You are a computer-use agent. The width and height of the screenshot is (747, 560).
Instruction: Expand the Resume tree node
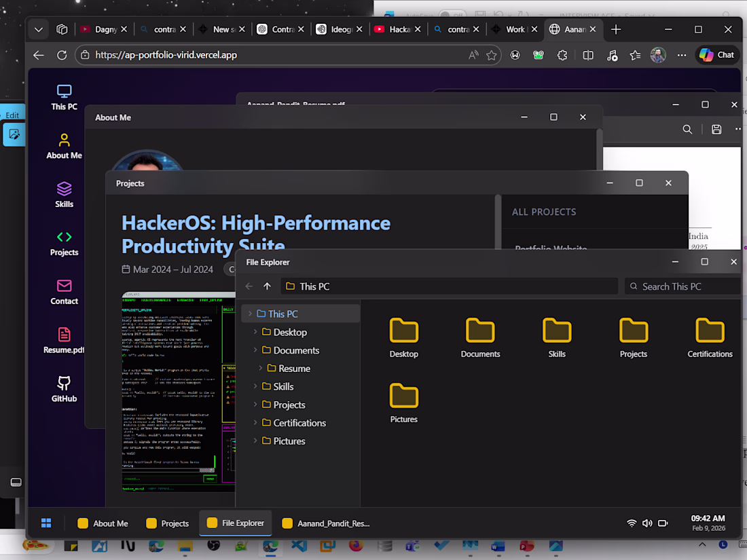click(x=261, y=369)
